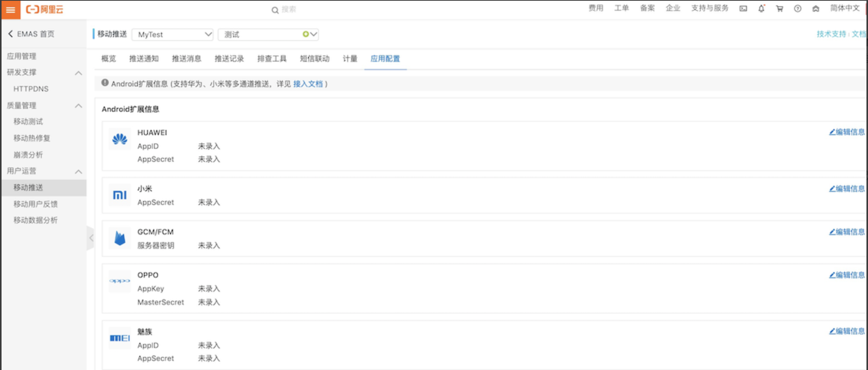
Task: Click the Meizu logo icon
Action: (120, 338)
